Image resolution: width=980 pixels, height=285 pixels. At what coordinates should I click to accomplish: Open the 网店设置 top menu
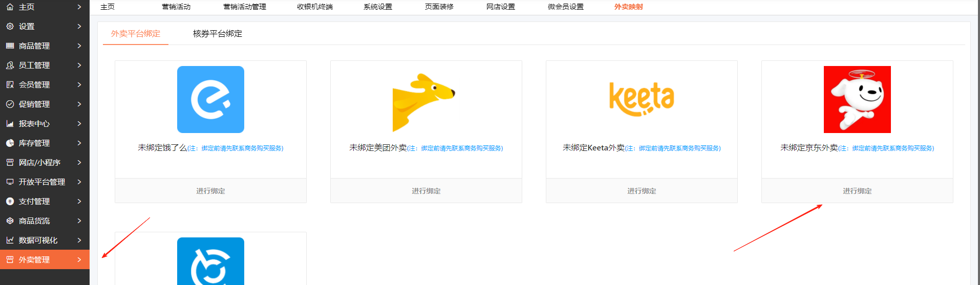click(x=501, y=7)
